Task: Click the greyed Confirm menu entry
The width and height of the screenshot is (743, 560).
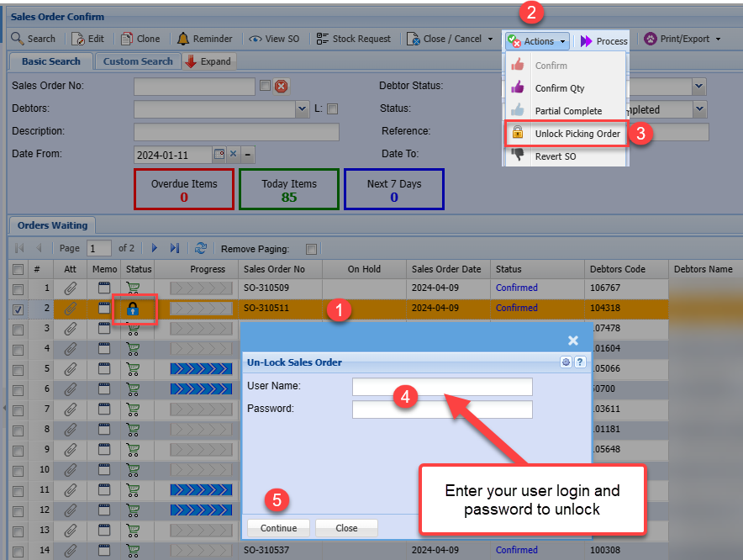Action: pos(551,66)
